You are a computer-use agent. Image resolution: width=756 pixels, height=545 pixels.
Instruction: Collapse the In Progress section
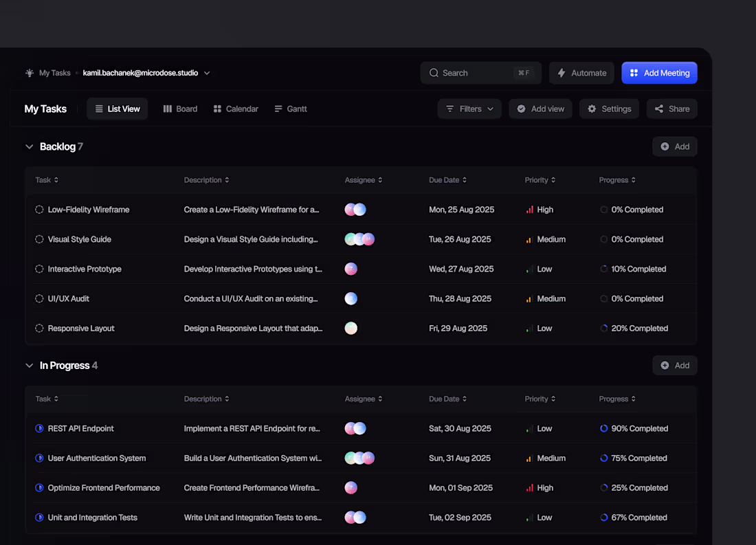[x=29, y=365]
